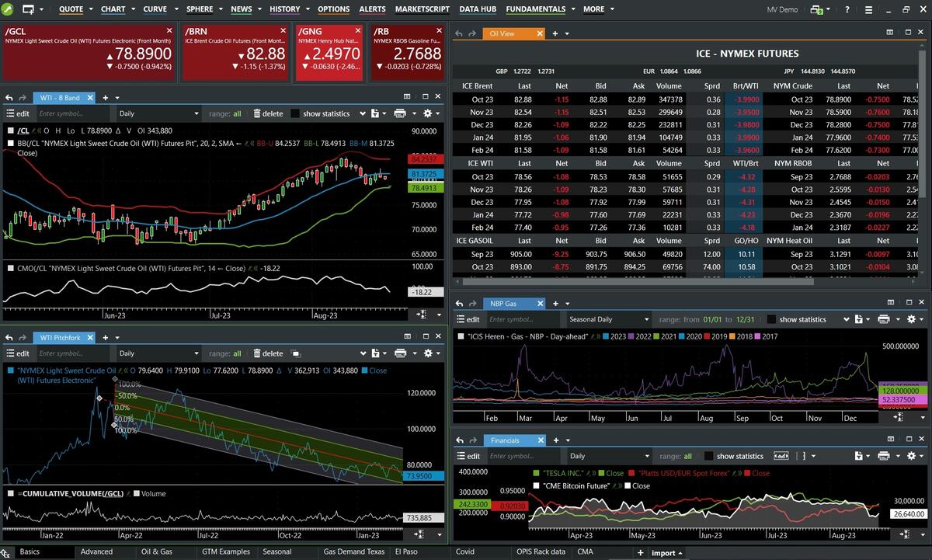
Task: Click the print icon in WTI - B Band panel
Action: [x=400, y=113]
